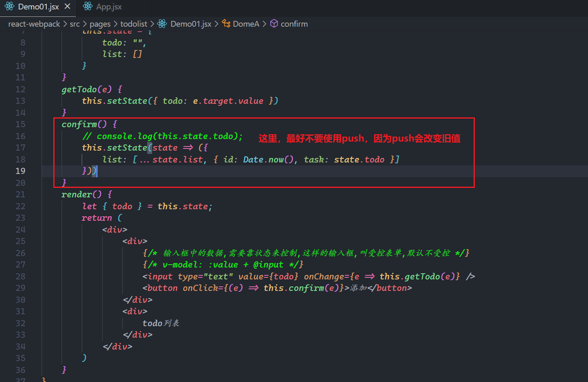Click 'e.target.value' on line 13
Image resolution: width=588 pixels, height=382 pixels.
click(x=228, y=101)
